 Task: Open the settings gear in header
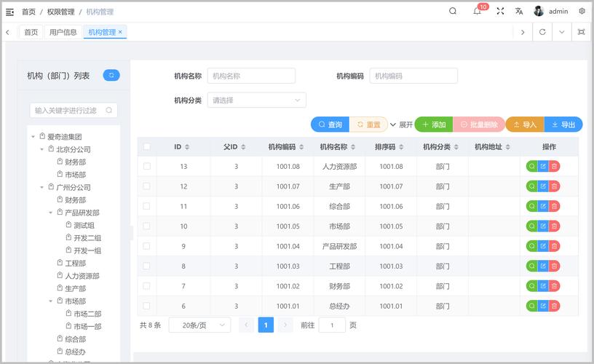coord(582,11)
